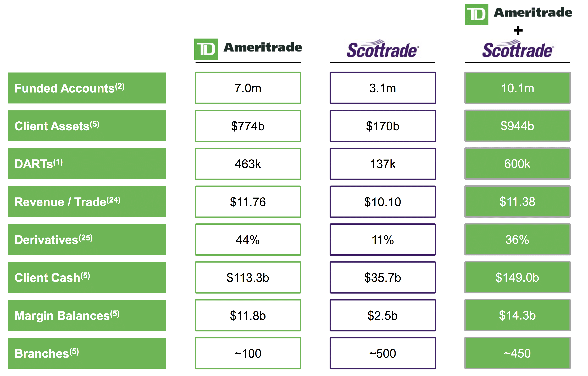Image resolution: width=588 pixels, height=376 pixels.
Task: Click the combined $149.0b client cash cell
Action: click(517, 277)
